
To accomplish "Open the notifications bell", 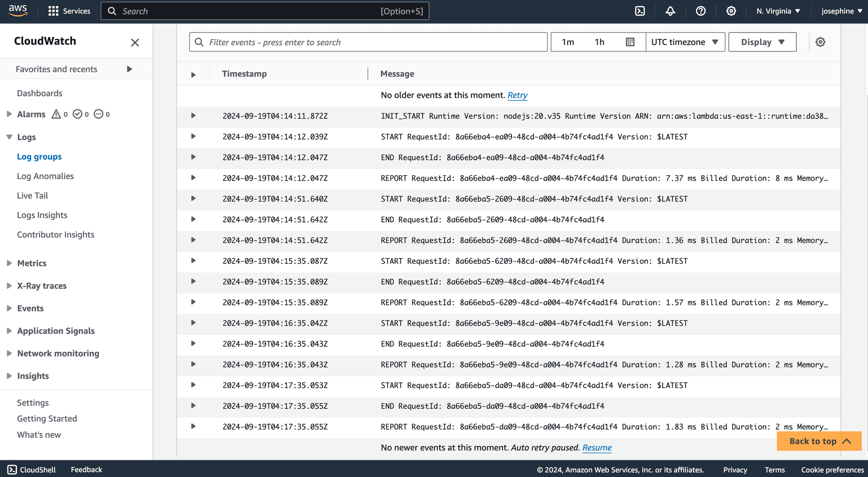I will coord(670,11).
